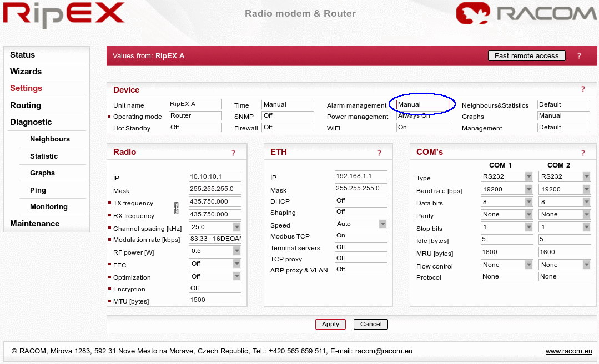The image size is (599, 364).
Task: Open the Power management field
Action: [x=422, y=116]
